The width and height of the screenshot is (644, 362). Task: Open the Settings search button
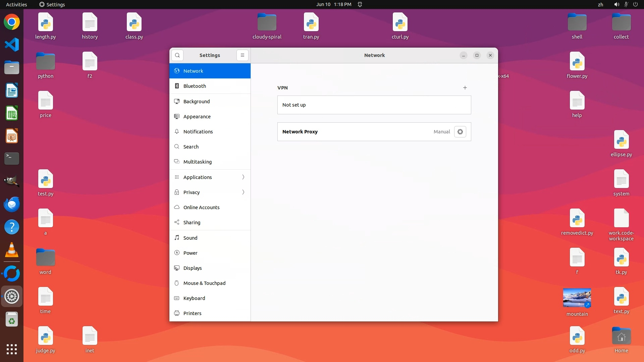tap(177, 55)
